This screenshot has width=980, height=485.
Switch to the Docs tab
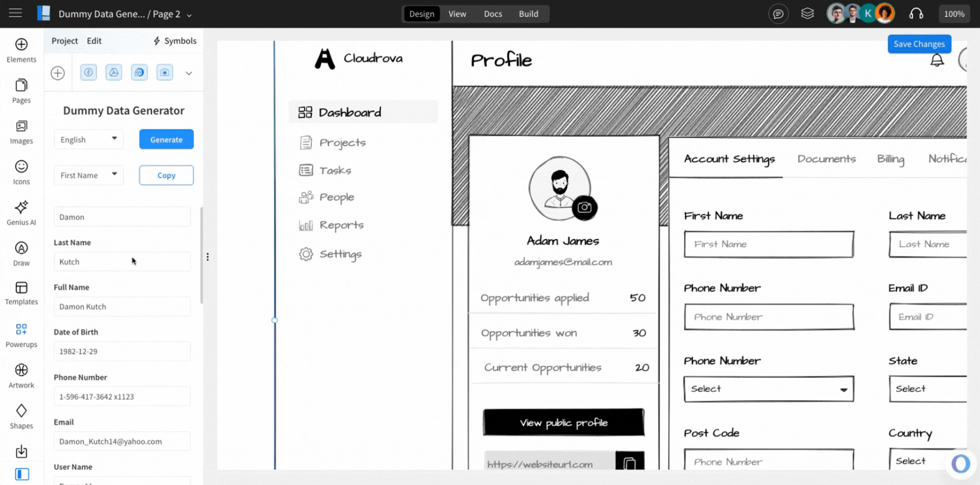pos(493,14)
